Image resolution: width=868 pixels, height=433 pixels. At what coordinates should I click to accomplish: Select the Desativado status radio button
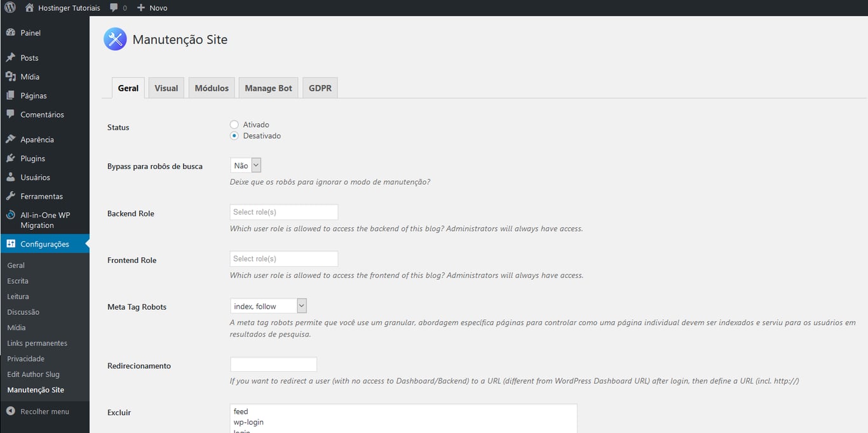(x=234, y=136)
